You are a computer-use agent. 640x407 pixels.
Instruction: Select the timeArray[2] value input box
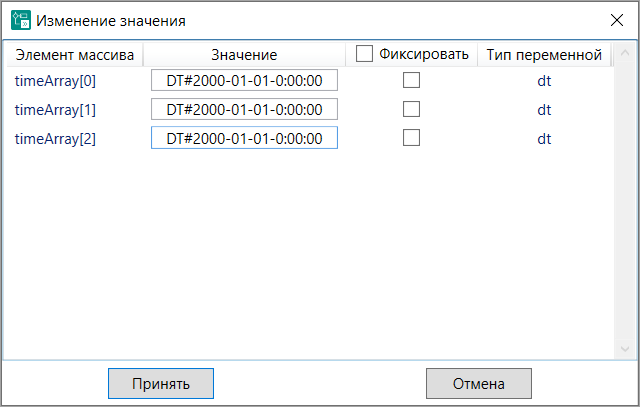coord(244,139)
